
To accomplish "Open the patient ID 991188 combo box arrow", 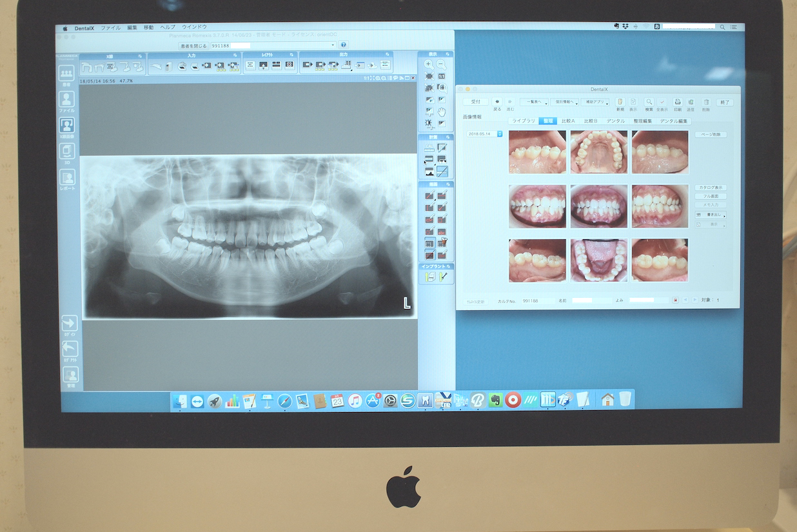I will pyautogui.click(x=333, y=45).
